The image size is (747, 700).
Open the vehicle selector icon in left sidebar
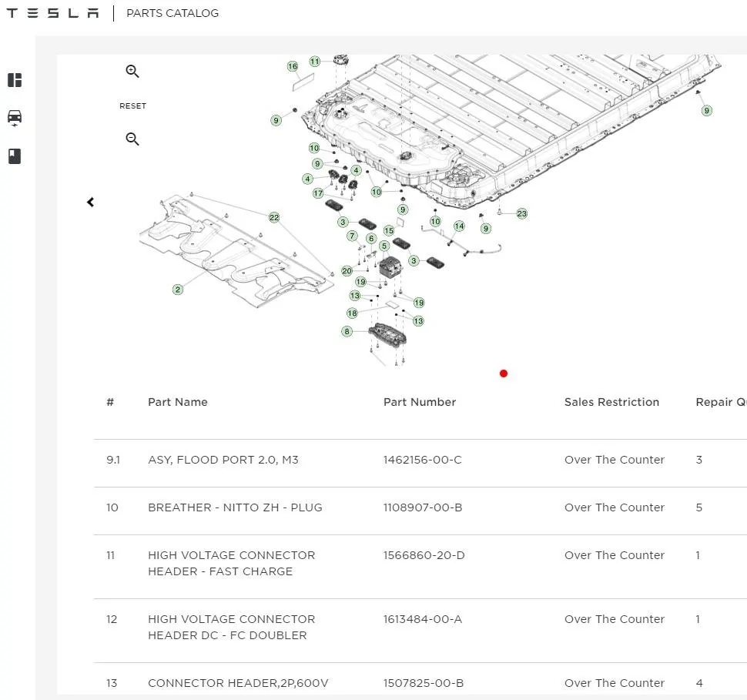(14, 118)
